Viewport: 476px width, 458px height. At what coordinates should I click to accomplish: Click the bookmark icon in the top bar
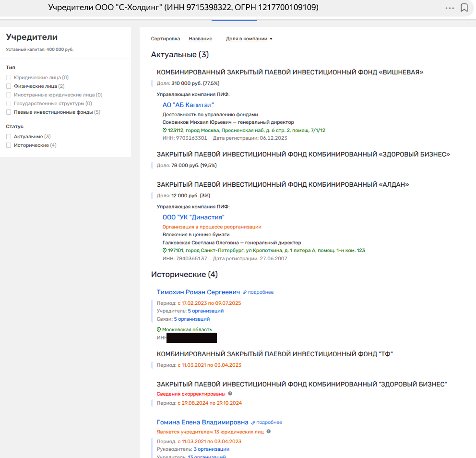[464, 8]
